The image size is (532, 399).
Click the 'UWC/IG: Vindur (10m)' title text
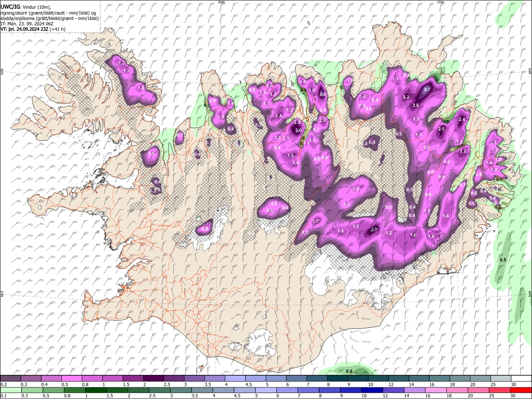(25, 7)
